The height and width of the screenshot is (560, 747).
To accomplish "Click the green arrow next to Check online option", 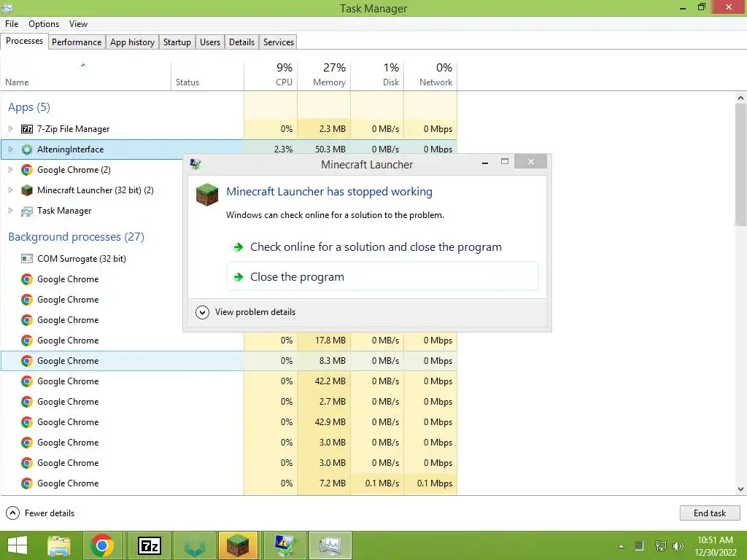I will (239, 247).
